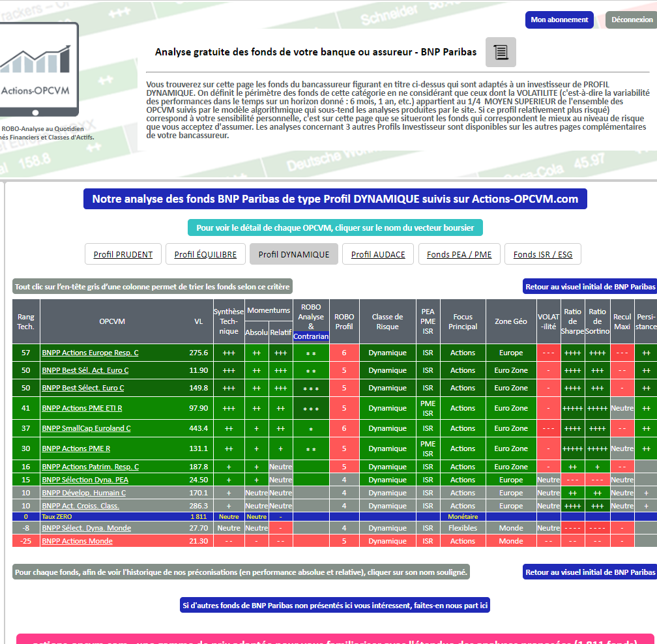Image resolution: width=657 pixels, height=644 pixels.
Task: Click the Taux ZERO row label
Action: coord(57,517)
